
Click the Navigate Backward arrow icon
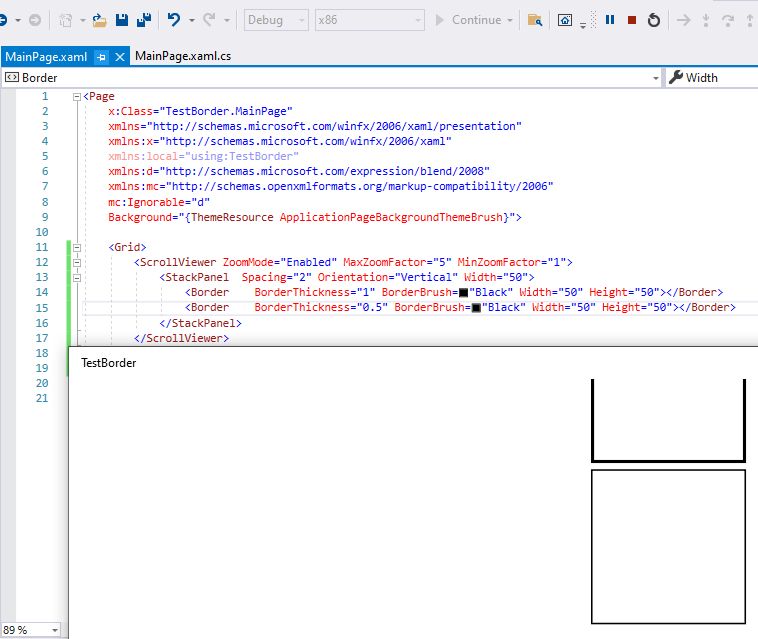pos(2,20)
